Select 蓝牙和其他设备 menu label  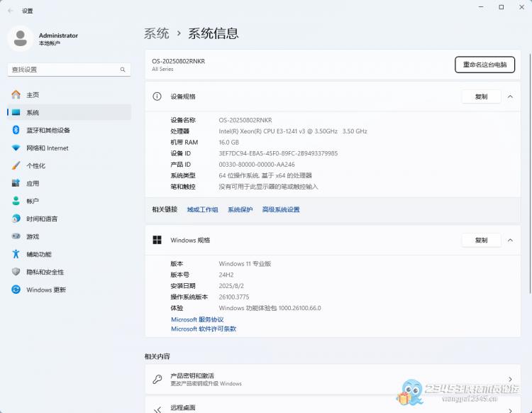(x=48, y=131)
